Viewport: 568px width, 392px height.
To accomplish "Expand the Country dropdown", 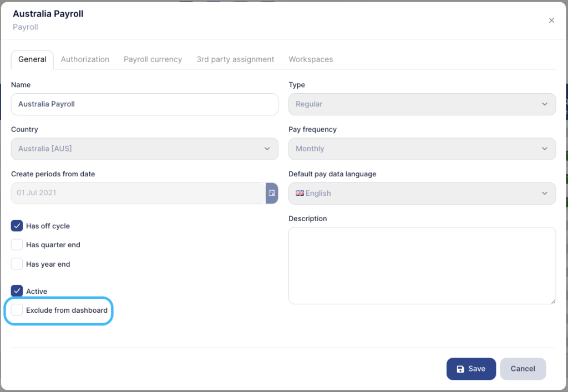I will pyautogui.click(x=144, y=149).
